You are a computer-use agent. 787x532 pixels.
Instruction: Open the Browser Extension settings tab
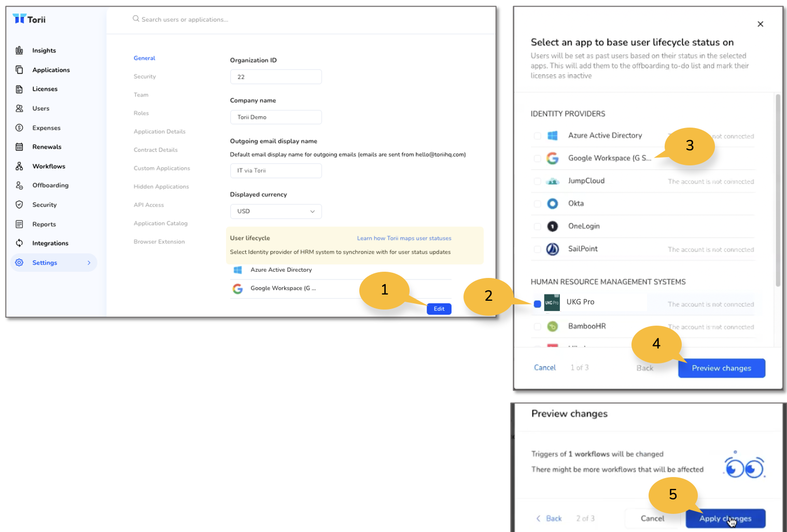[159, 242]
